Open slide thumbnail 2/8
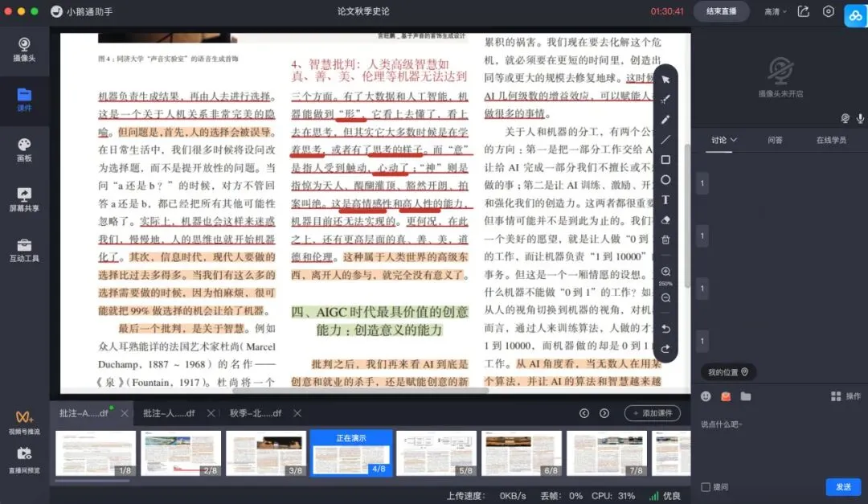 tap(181, 453)
